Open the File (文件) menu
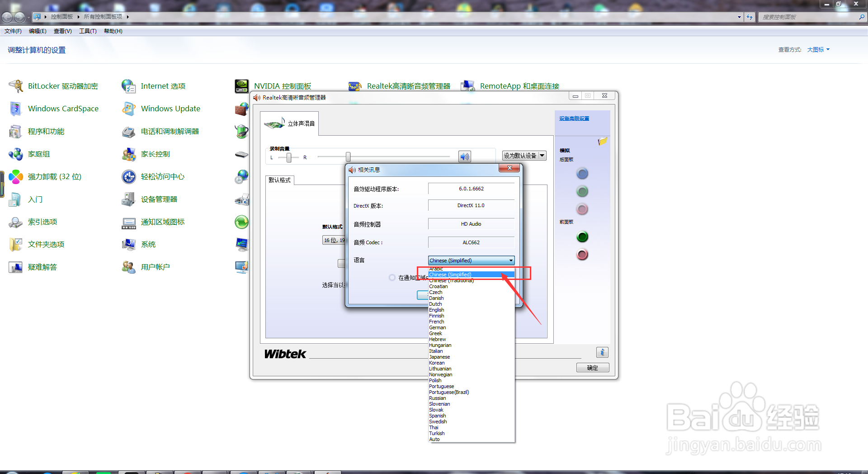The image size is (868, 474). (x=13, y=31)
